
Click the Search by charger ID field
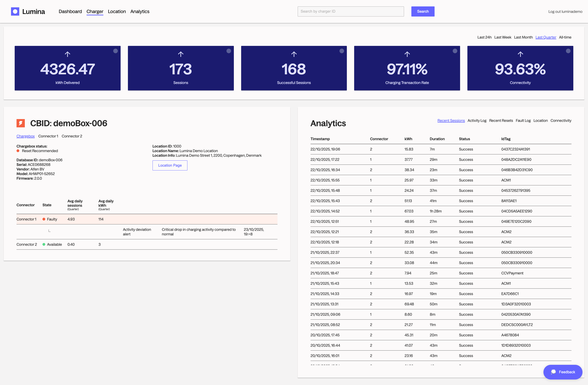pos(351,11)
